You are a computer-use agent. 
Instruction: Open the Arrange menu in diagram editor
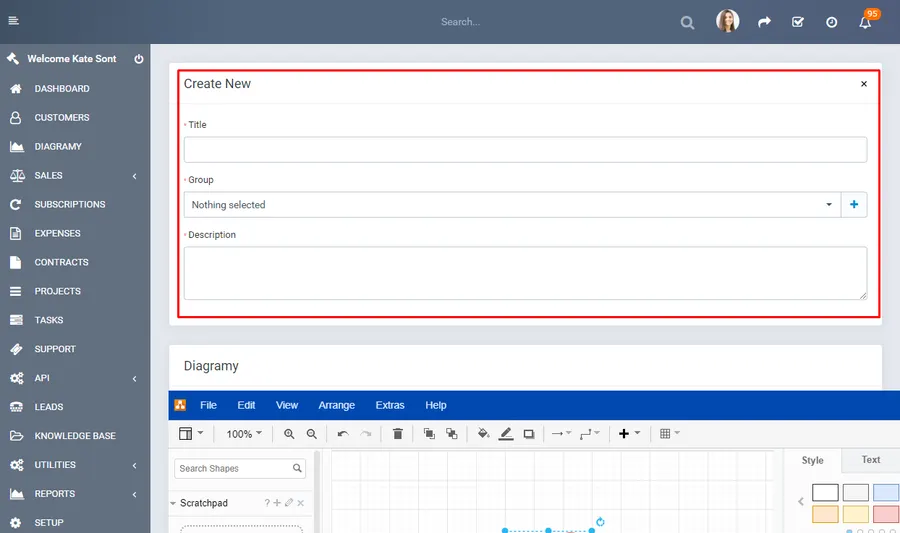click(336, 405)
